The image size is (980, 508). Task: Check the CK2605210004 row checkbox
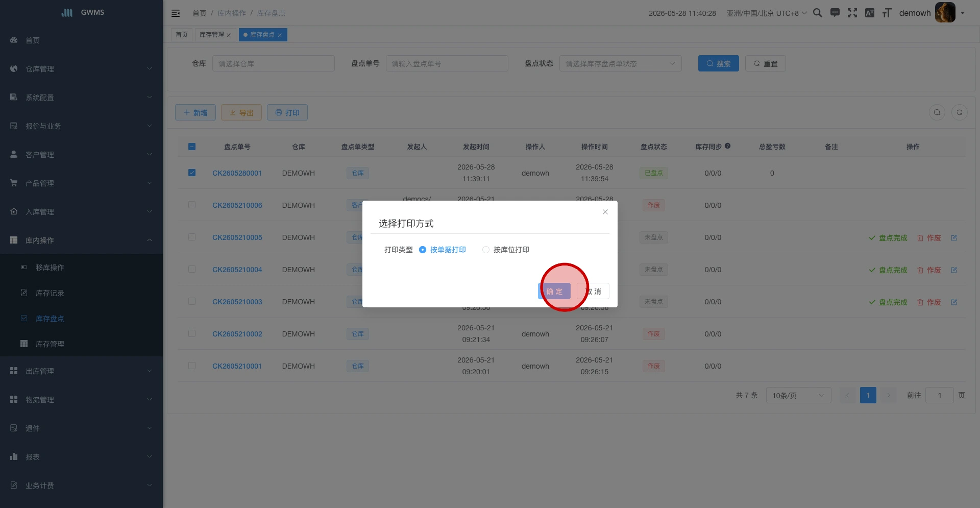point(192,269)
